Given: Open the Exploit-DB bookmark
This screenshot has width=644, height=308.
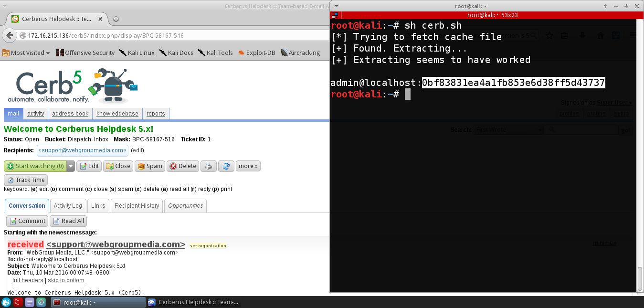Looking at the screenshot, I should (x=256, y=53).
